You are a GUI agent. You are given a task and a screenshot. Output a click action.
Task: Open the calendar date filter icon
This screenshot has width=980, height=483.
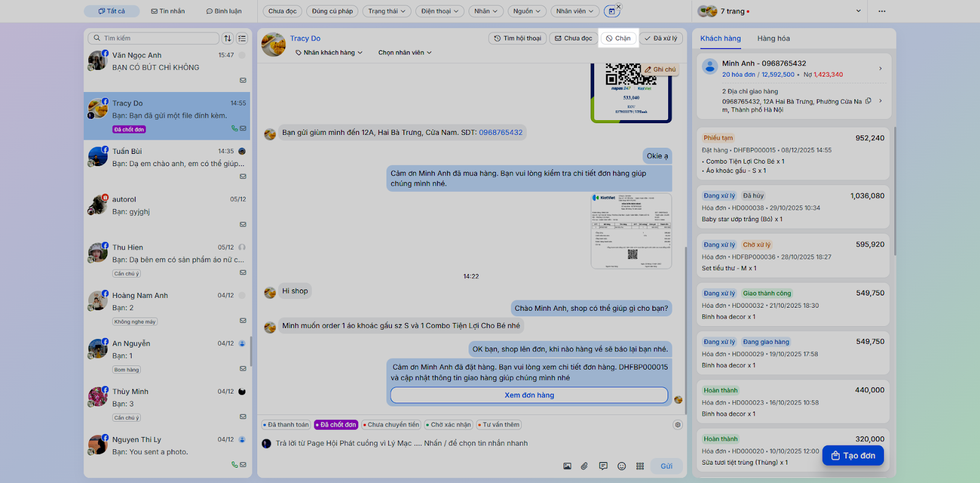(x=611, y=11)
